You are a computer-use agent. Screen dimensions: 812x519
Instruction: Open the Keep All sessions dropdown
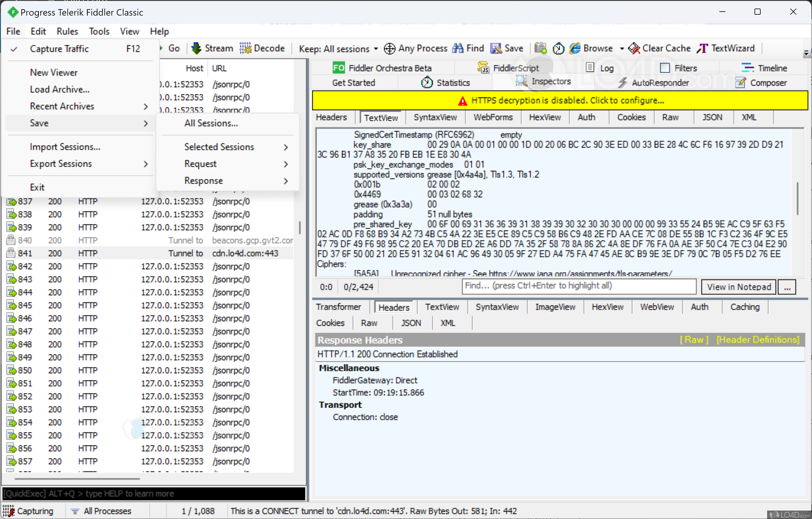tap(375, 47)
